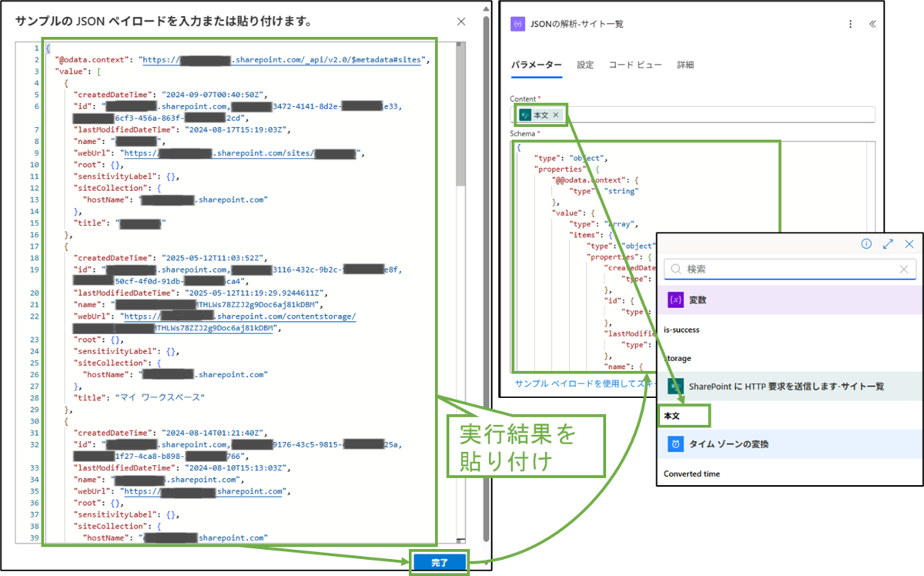Click the dialog's outer vertical scrollbar
924x576 pixels.
[x=486, y=277]
